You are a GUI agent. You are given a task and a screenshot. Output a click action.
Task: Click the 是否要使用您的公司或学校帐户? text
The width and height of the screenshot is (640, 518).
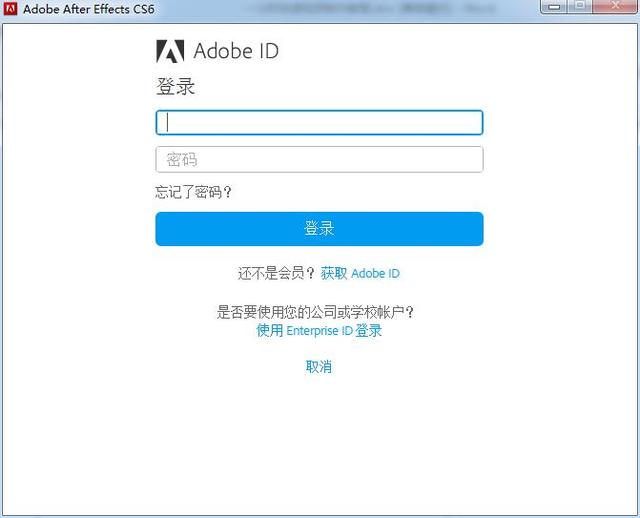315,312
